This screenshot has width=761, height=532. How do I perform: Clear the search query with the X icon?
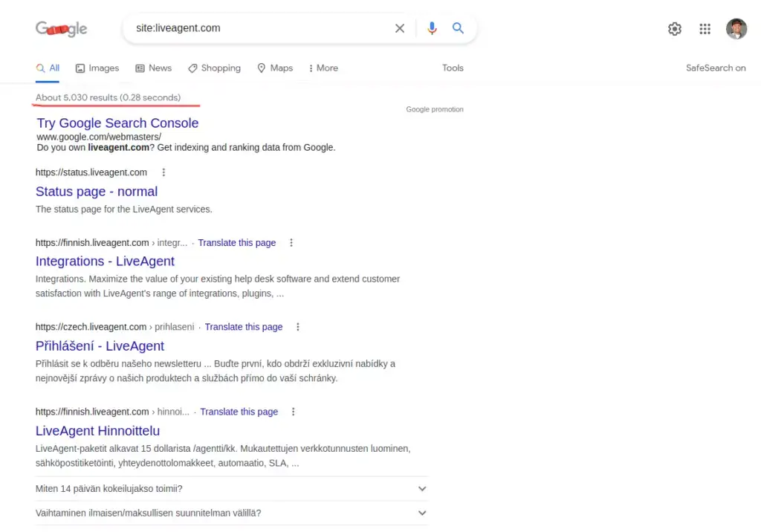point(399,27)
